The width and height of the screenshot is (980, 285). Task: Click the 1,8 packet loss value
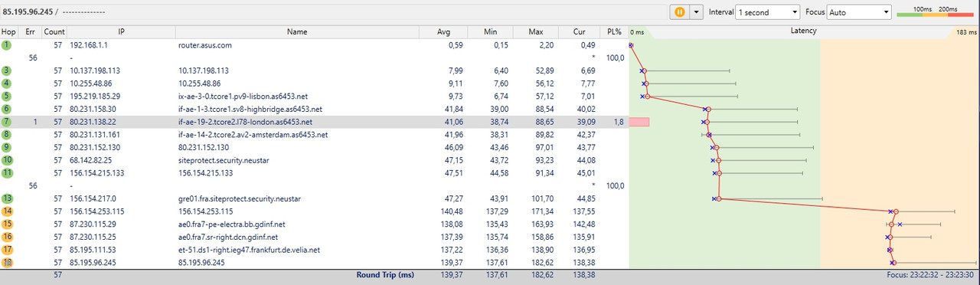[618, 121]
